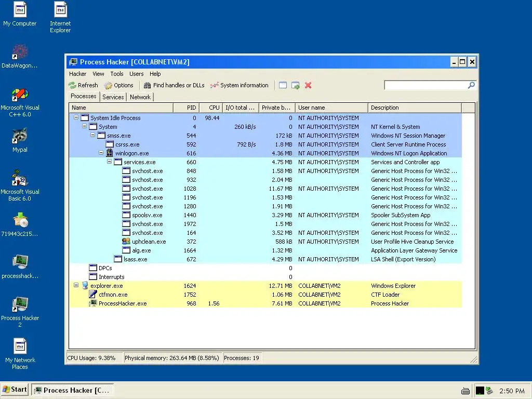Select the spoolsv.exe process row

265,215
